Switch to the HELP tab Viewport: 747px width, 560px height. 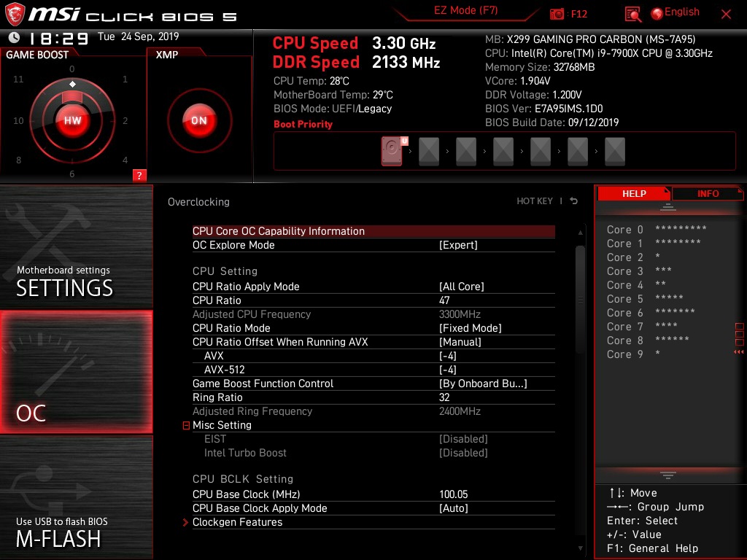point(634,194)
